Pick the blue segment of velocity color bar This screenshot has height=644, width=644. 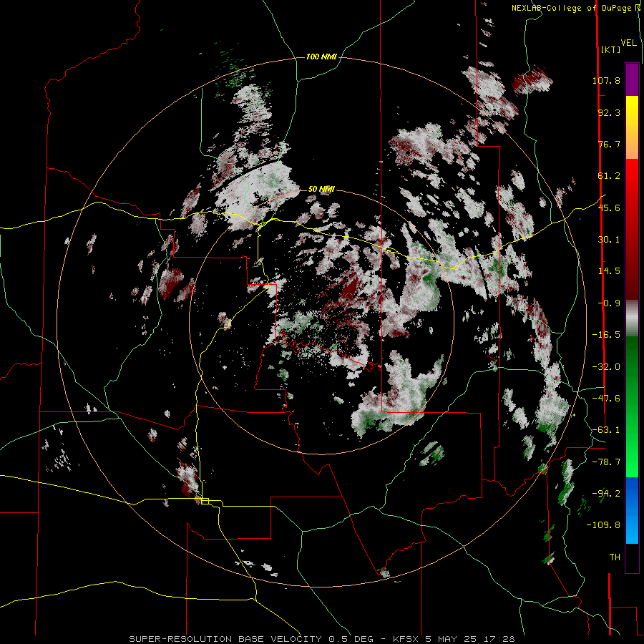(x=632, y=510)
